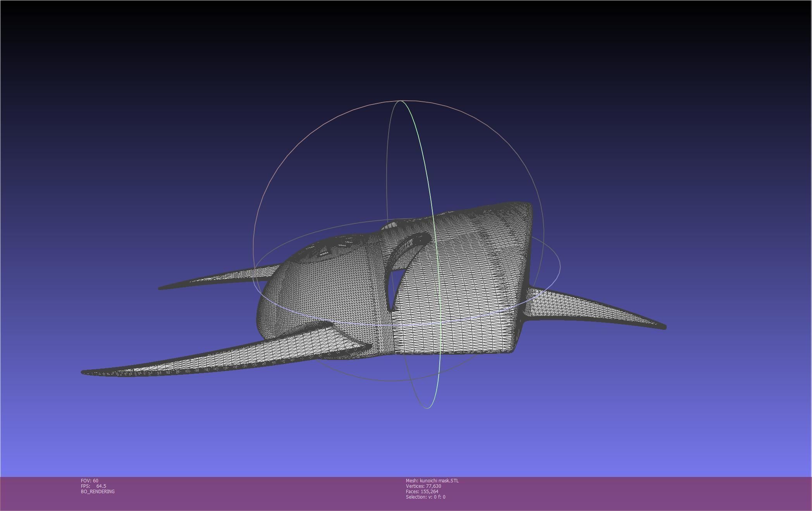Click the horizontal trackball ellipse on right side
The height and width of the screenshot is (511, 812).
[559, 266]
